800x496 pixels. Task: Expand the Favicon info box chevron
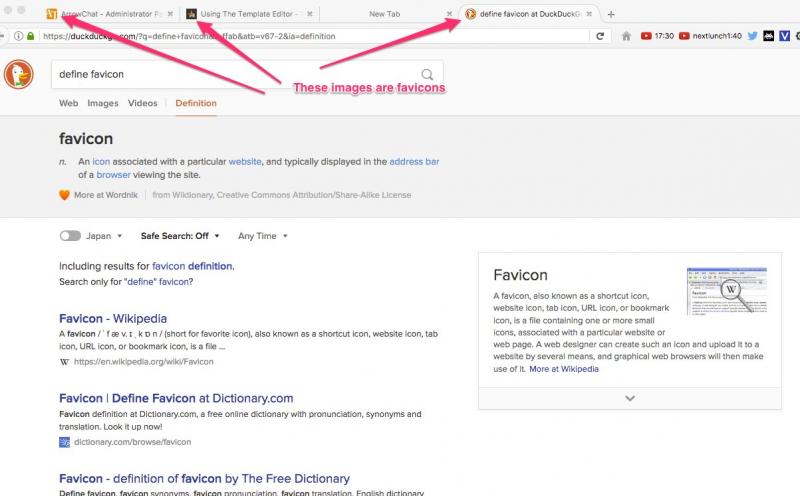pos(629,398)
